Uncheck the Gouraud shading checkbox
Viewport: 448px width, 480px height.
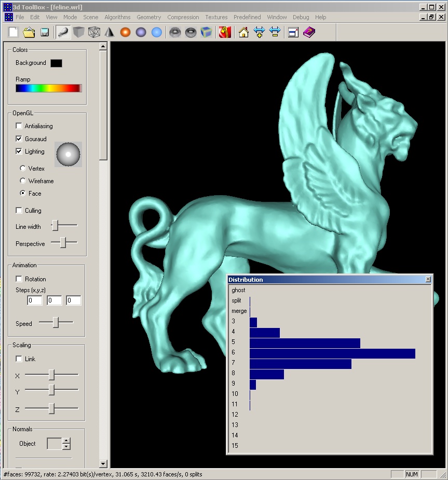[19, 139]
